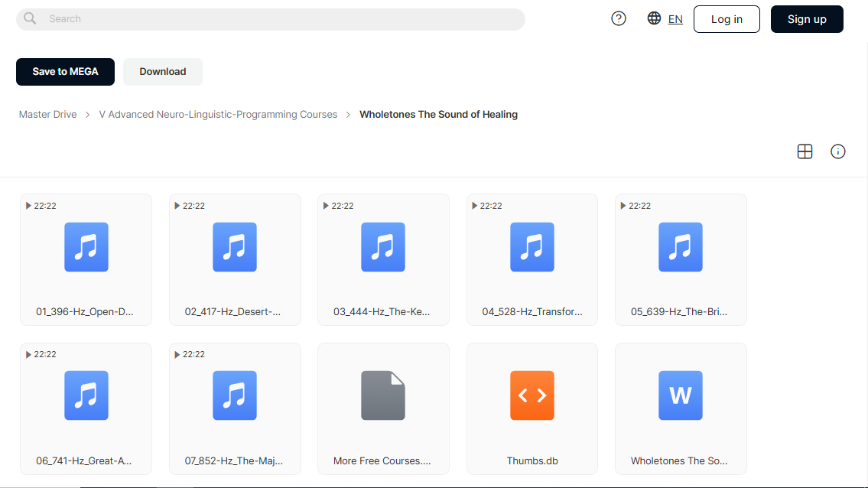The image size is (868, 488).
Task: Open the EN language selector
Action: pyautogui.click(x=675, y=19)
